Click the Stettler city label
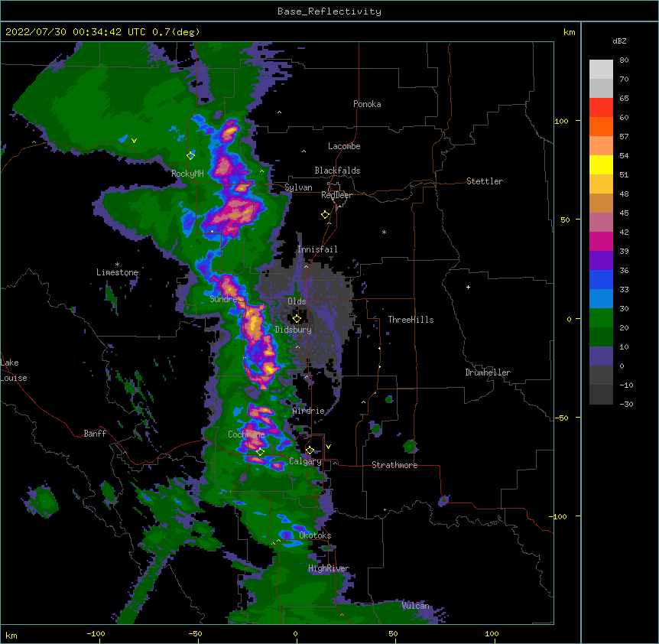659x644 pixels. 485,181
